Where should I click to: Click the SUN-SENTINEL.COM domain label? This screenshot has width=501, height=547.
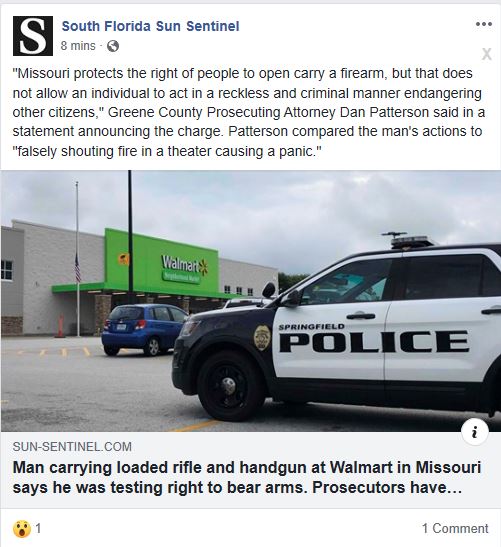72,447
